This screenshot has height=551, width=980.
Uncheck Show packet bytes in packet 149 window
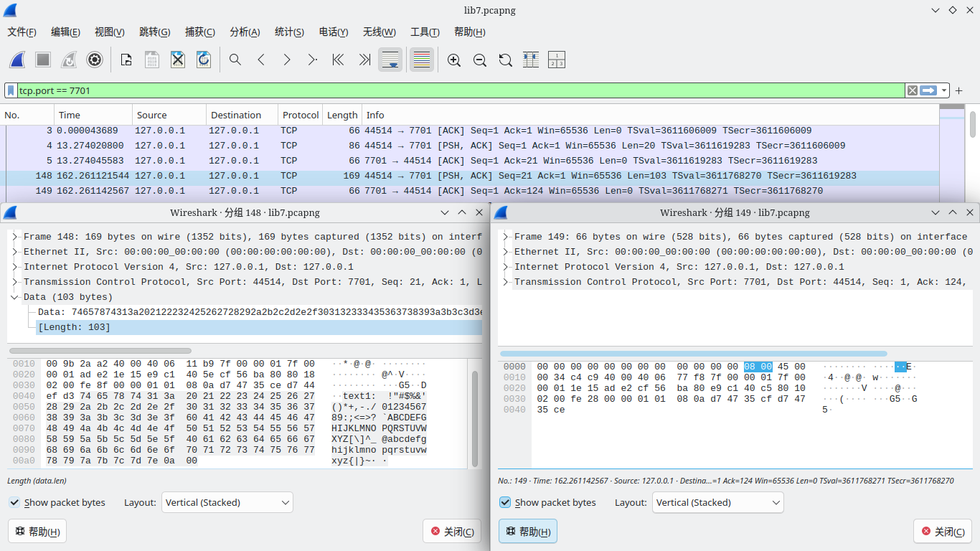click(x=505, y=502)
